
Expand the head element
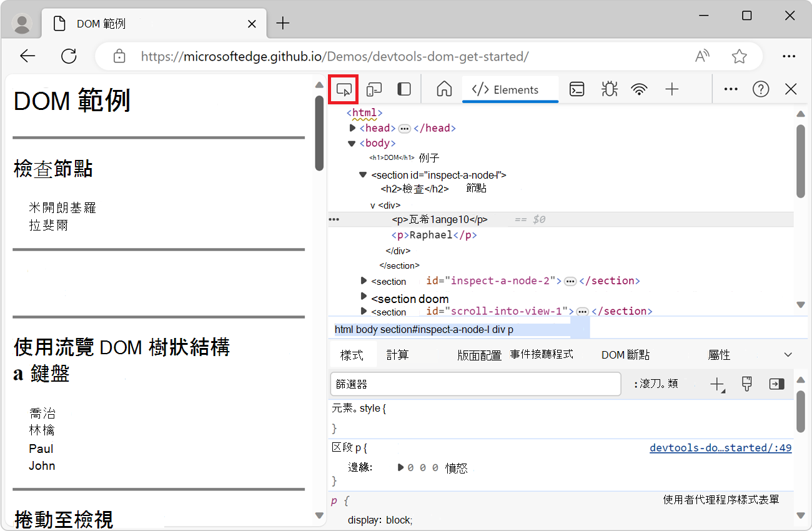point(352,128)
